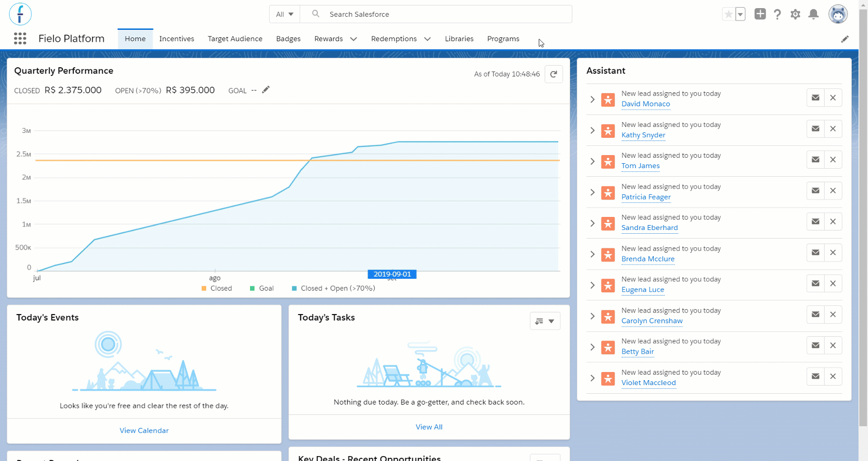Open the Global Actions plus icon
The width and height of the screenshot is (868, 461).
[x=760, y=14]
